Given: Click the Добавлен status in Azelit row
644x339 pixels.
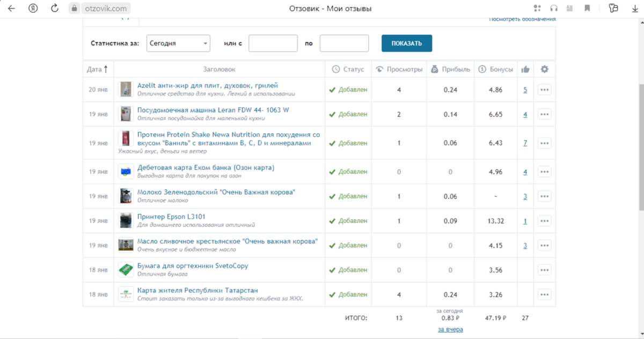Looking at the screenshot, I should point(348,90).
